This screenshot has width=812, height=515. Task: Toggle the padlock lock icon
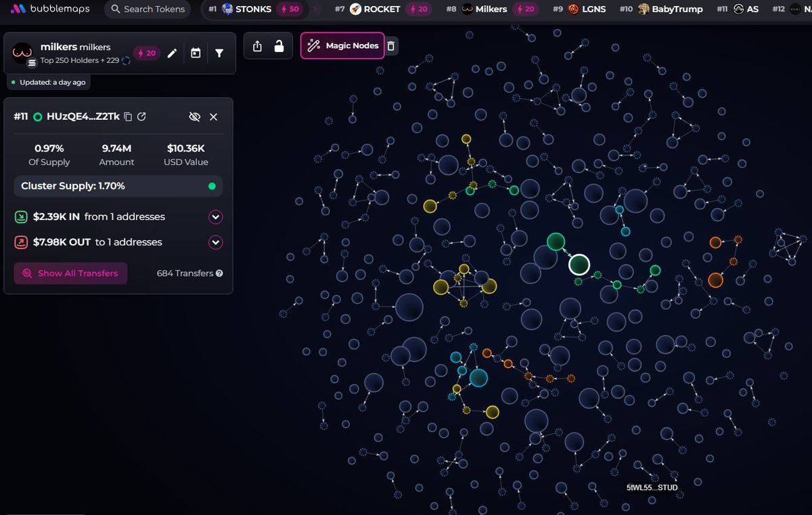pos(279,46)
